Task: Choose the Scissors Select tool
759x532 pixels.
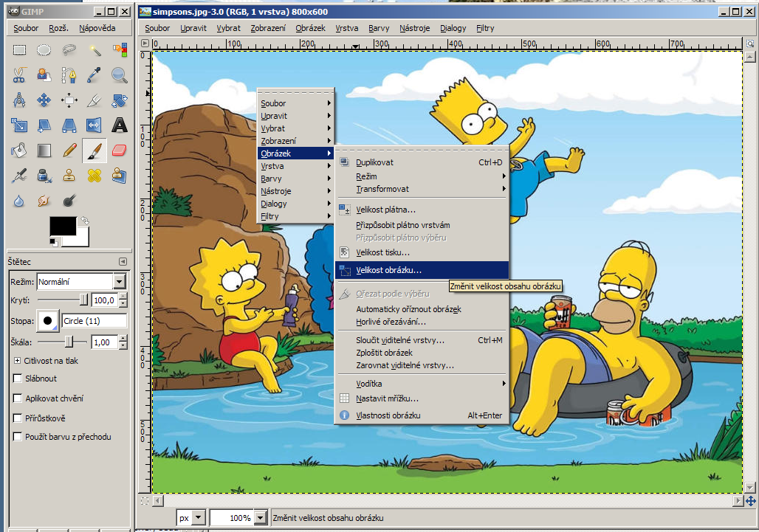Action: click(19, 75)
